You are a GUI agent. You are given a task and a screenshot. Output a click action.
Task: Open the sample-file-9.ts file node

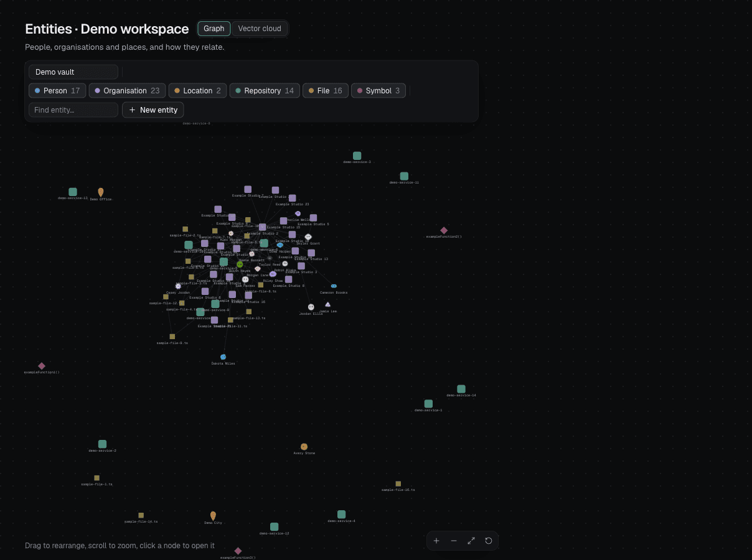(172, 337)
